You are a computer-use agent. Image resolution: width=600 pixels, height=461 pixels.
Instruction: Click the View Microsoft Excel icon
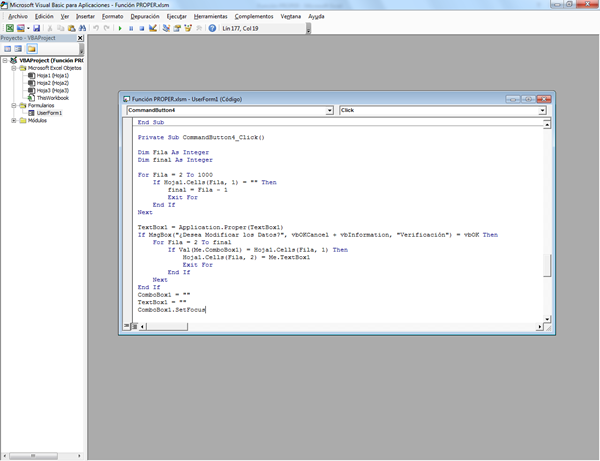pyautogui.click(x=7, y=28)
